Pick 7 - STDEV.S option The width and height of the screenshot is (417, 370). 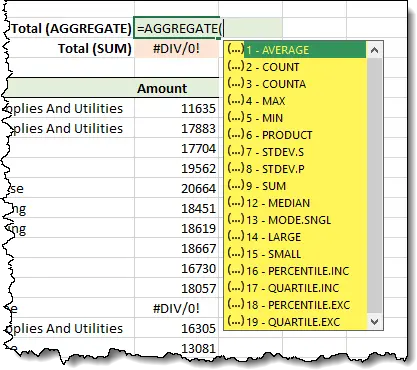click(x=296, y=152)
